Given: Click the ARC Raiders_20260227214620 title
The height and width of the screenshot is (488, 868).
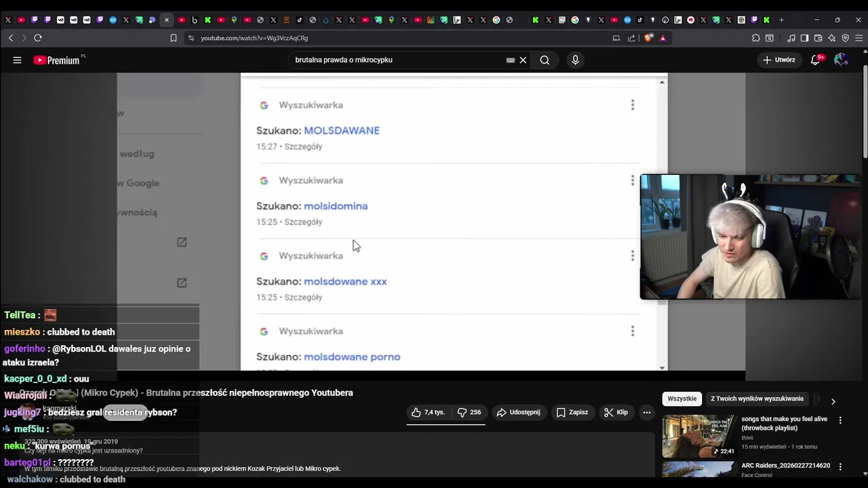Looking at the screenshot, I should click(x=785, y=466).
